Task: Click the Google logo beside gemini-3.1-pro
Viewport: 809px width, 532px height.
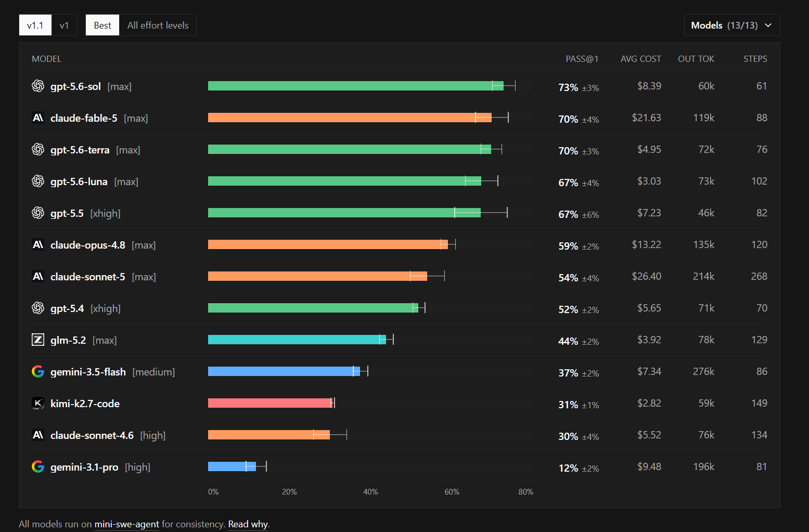Action: coord(38,466)
